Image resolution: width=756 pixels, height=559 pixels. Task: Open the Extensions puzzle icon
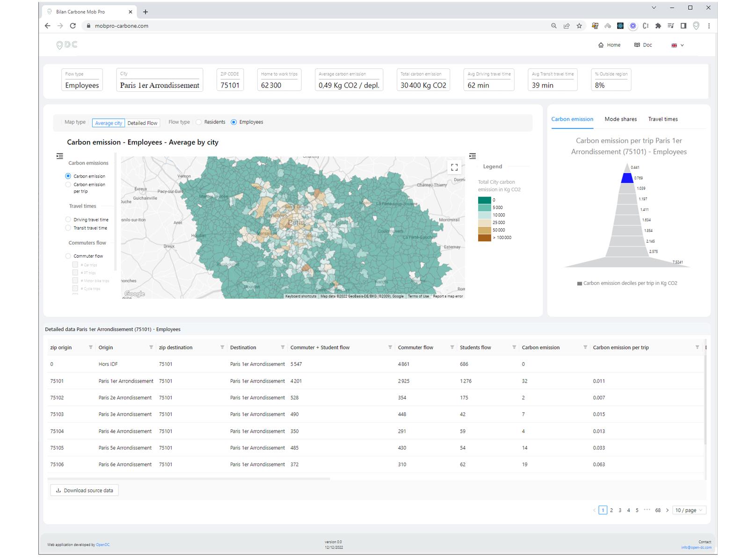pos(658,26)
